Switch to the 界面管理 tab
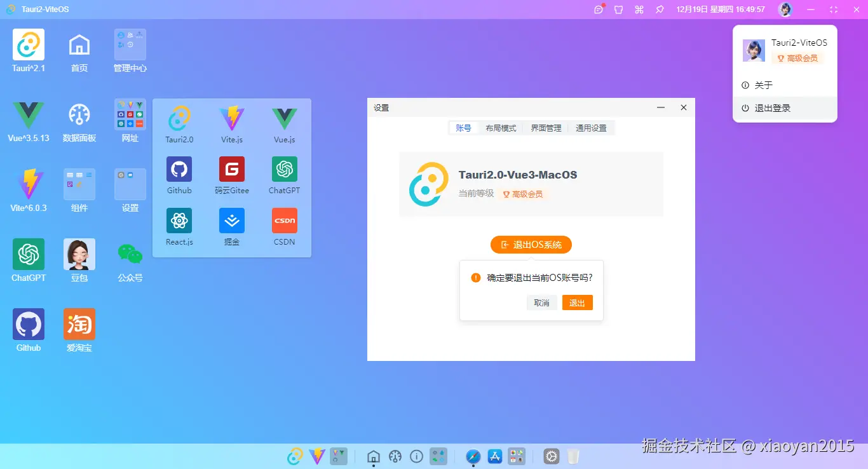 coord(546,128)
